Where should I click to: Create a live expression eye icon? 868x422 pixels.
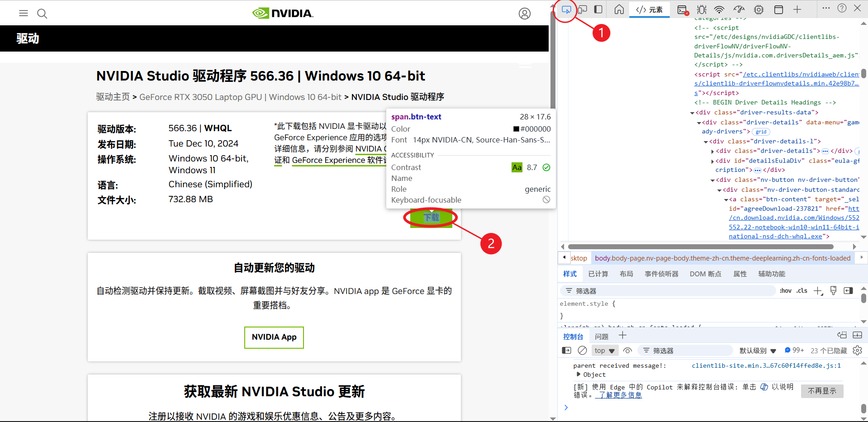627,351
